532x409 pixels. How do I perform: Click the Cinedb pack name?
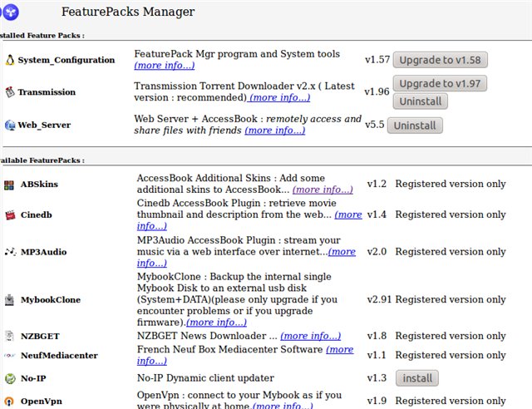point(37,214)
